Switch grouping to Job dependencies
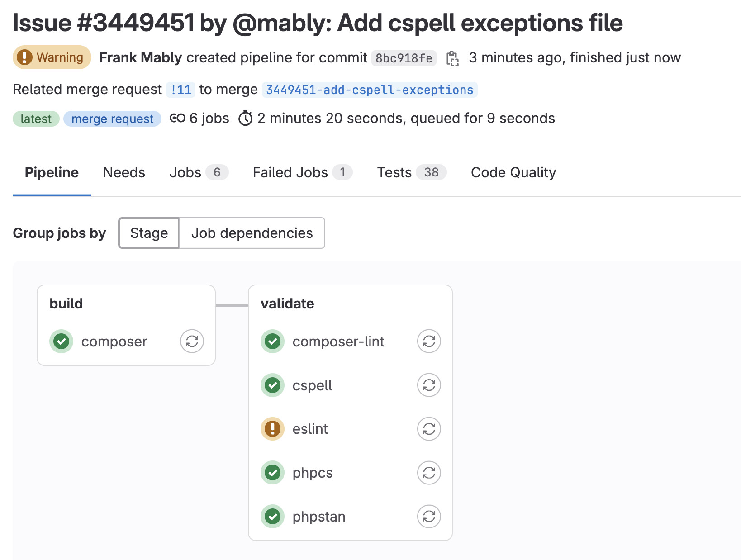This screenshot has width=741, height=560. pos(252,233)
